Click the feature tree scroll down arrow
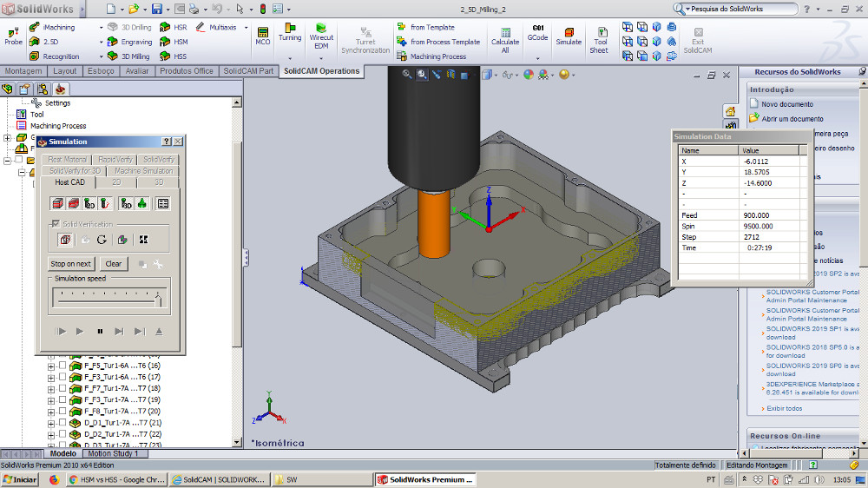 tap(237, 442)
